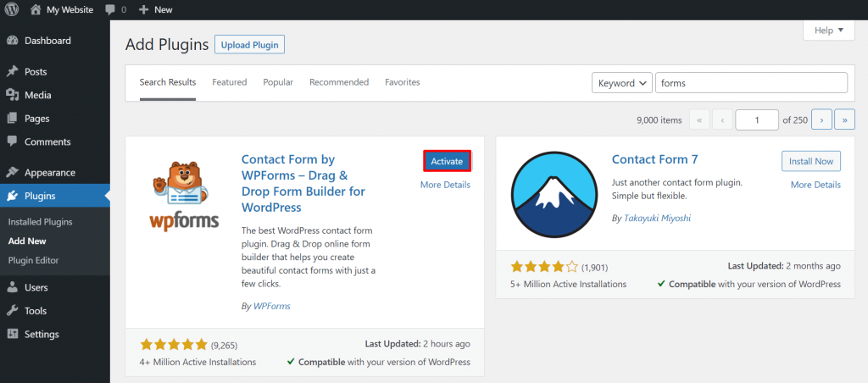The height and width of the screenshot is (383, 868).
Task: Click the Contact Form 7 title link
Action: tap(655, 159)
